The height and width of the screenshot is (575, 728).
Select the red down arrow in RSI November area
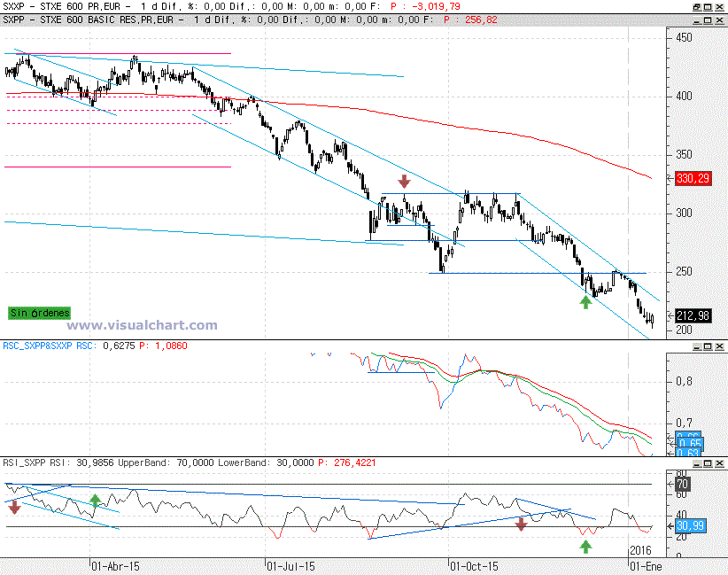tap(521, 524)
